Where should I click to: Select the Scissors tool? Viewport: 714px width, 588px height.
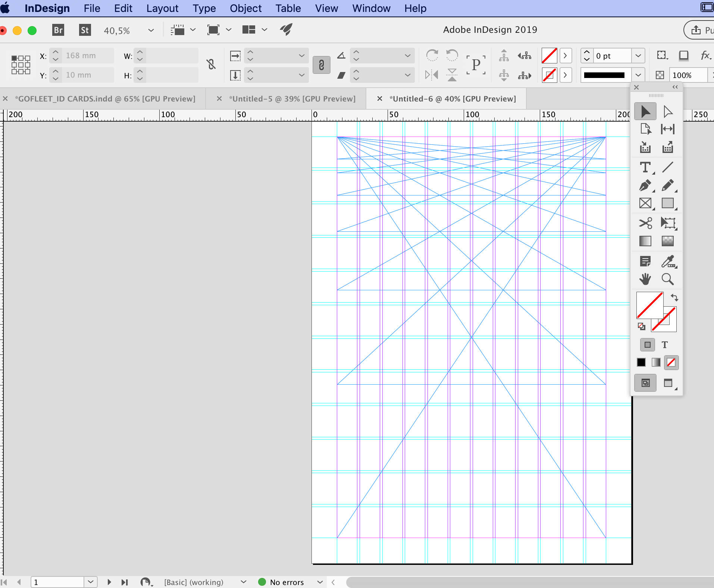646,223
